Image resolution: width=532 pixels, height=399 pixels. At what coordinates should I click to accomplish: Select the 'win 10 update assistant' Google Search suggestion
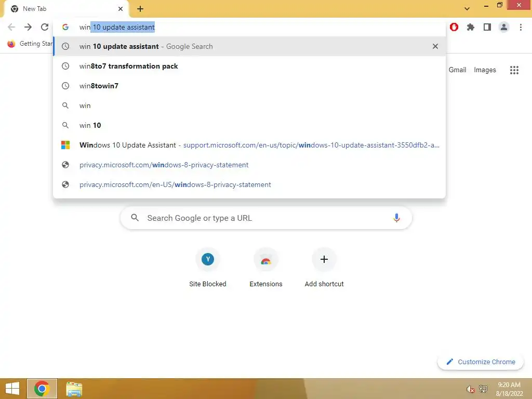(x=249, y=46)
